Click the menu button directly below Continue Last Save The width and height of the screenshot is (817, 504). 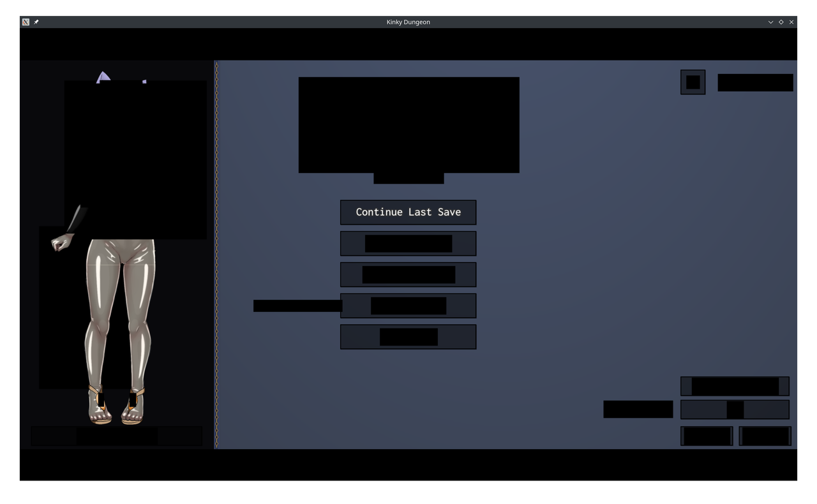[x=408, y=243]
